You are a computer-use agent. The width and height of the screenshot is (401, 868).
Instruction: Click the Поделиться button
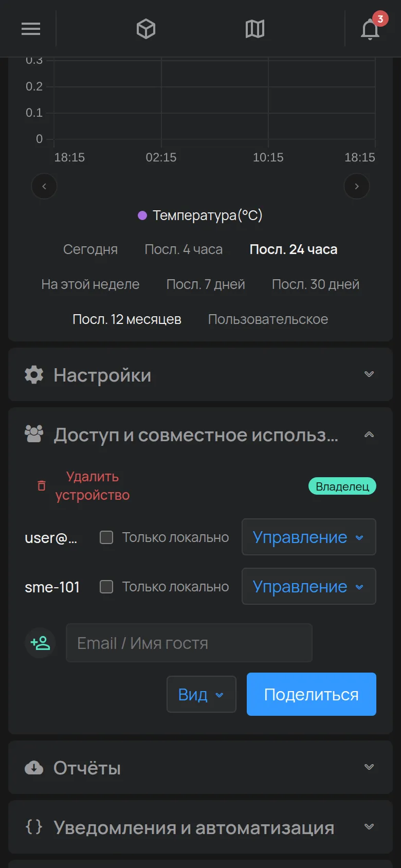(312, 694)
